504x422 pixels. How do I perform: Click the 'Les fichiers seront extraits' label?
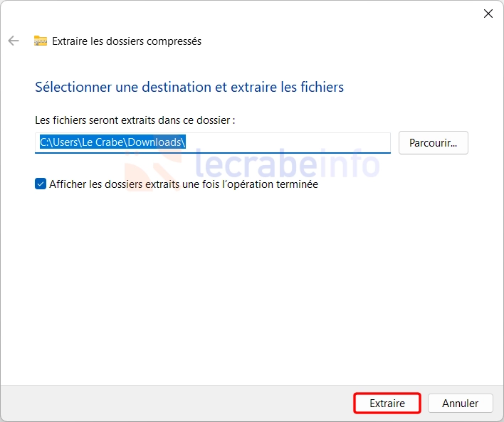coord(135,120)
